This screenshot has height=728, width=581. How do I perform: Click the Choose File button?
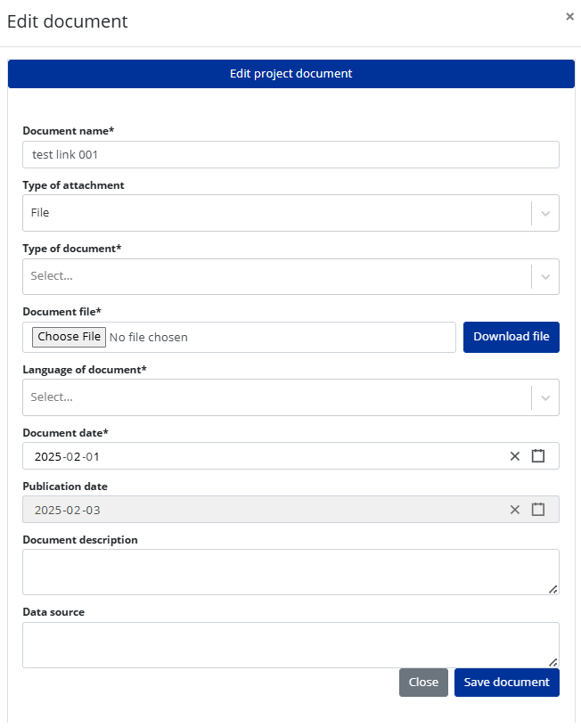click(x=70, y=337)
